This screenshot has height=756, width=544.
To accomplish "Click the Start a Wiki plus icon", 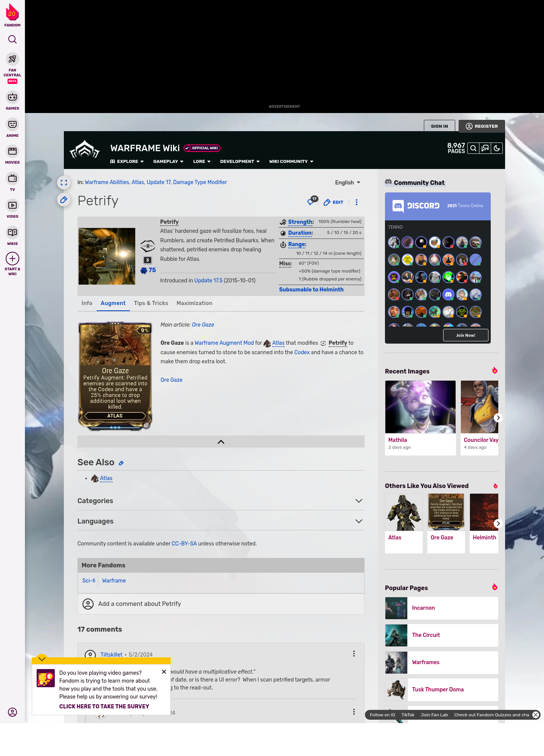I will click(x=12, y=259).
